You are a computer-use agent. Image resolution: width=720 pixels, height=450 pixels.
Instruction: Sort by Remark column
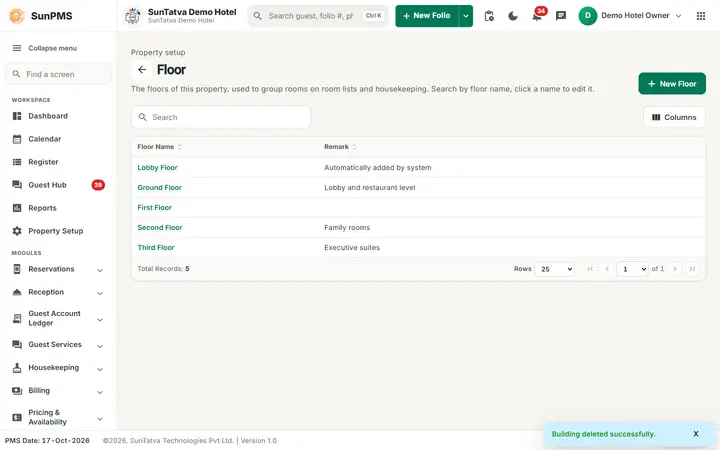(340, 147)
